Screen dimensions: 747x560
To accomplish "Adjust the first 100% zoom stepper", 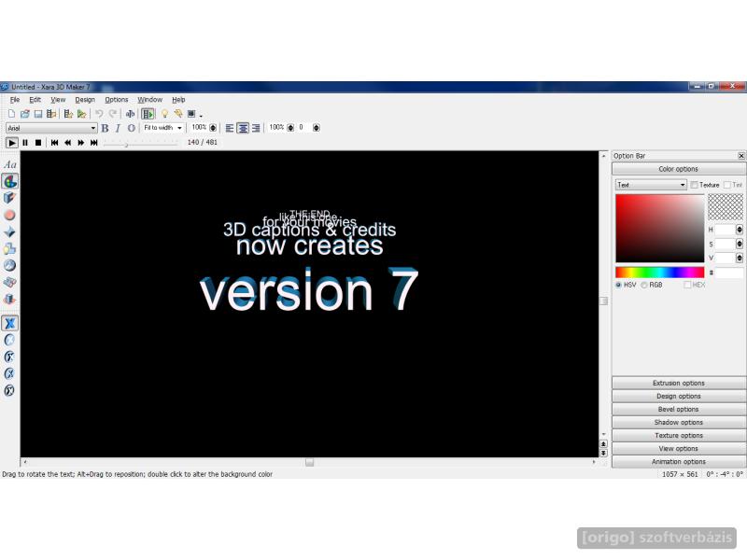I will click(213, 128).
